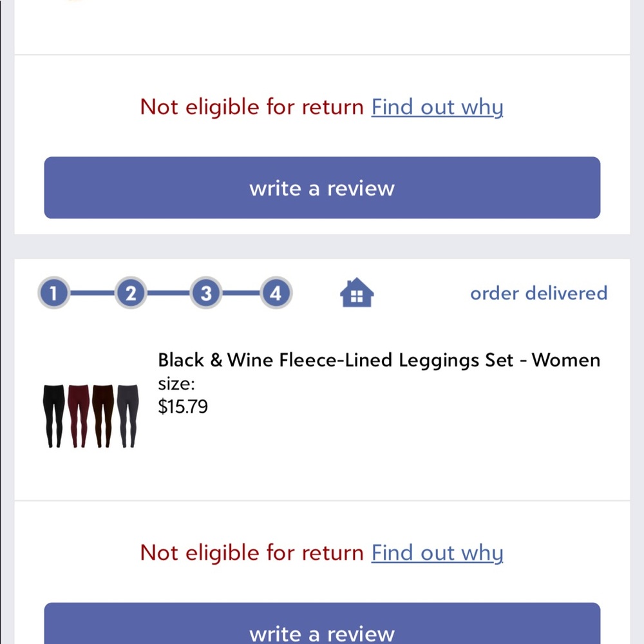
Task: Click the order progress tracking bar
Action: (x=165, y=293)
